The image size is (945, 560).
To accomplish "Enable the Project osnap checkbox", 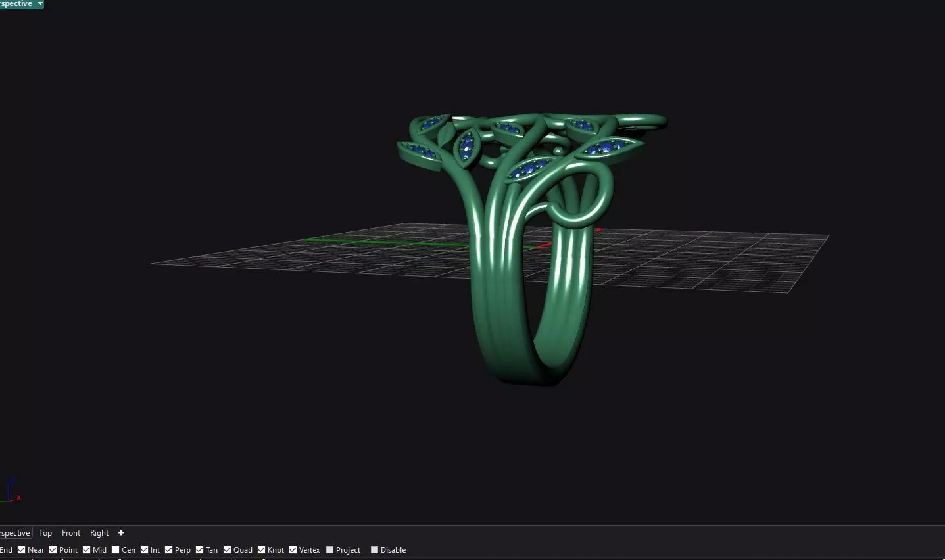I will coord(330,550).
